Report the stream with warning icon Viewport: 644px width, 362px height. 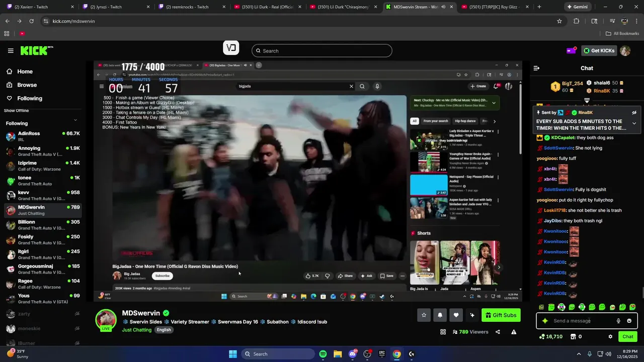coord(514,332)
